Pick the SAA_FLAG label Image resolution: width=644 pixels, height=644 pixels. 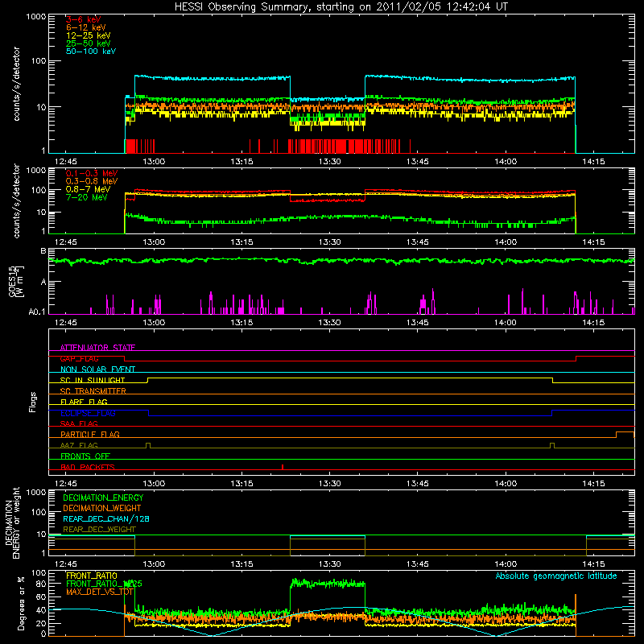(x=79, y=423)
